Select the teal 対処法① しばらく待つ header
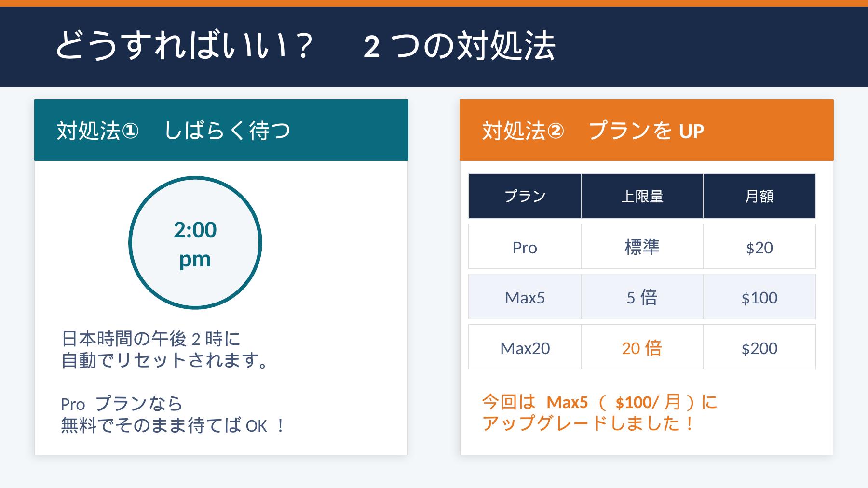The image size is (868, 488). coord(221,130)
